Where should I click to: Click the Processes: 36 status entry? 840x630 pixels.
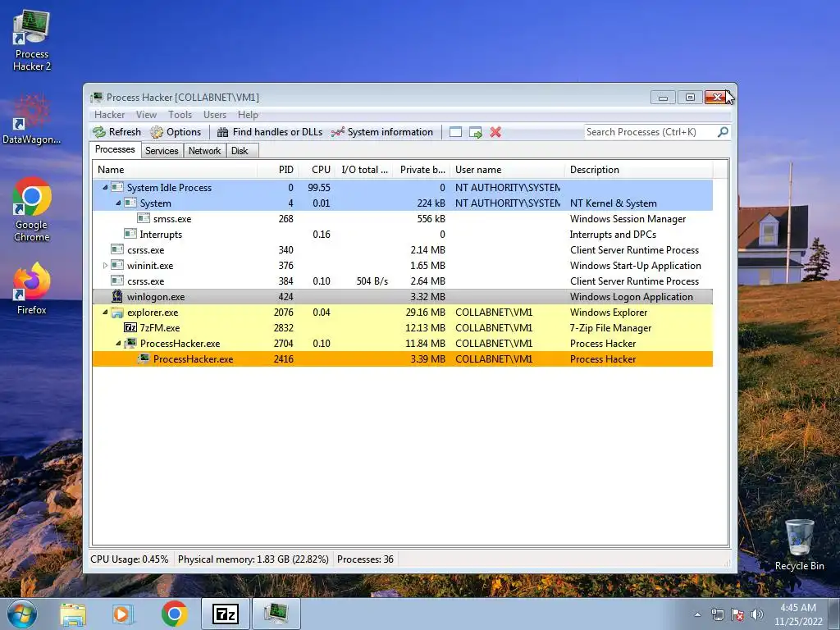pos(365,559)
